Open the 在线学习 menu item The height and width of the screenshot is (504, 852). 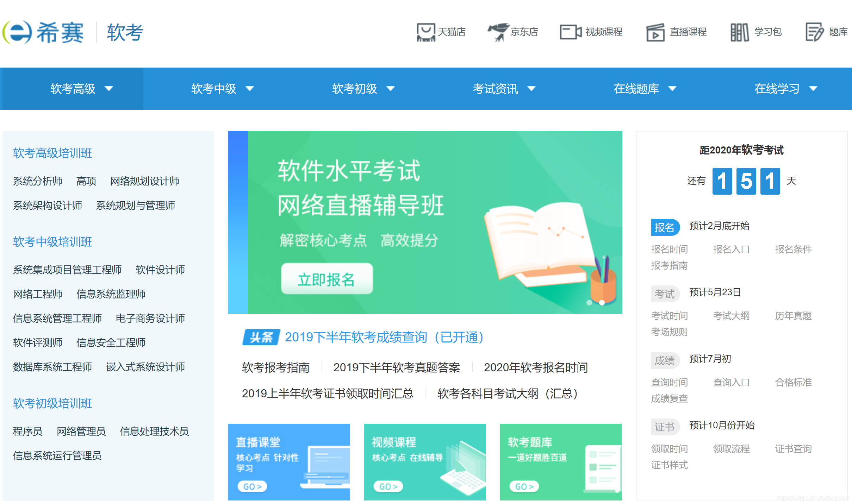coord(777,89)
